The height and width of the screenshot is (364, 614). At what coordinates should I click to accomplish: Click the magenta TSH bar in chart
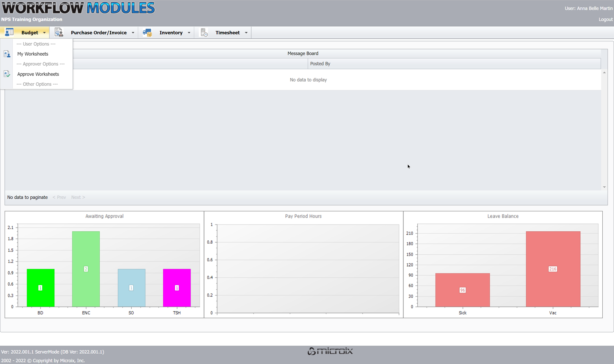[177, 288]
